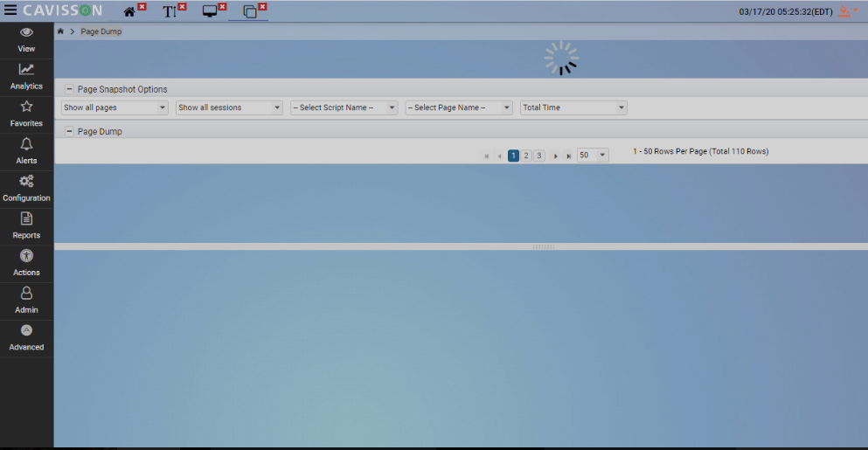Screen dimensions: 868x450
Task: Open the rows-per-page 50 dropdown
Action: click(593, 155)
